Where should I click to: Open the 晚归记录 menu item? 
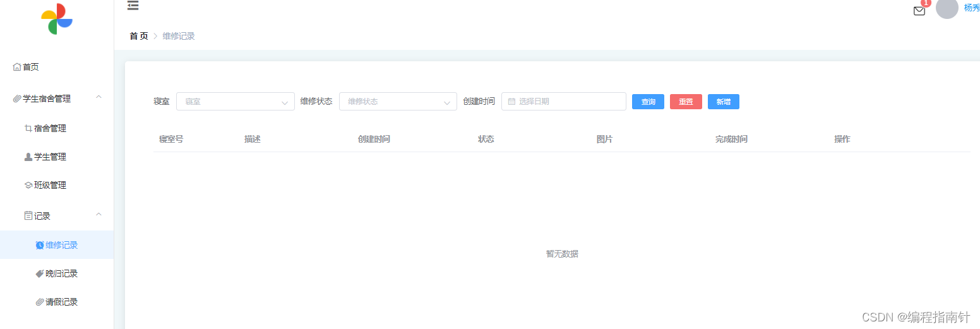[57, 273]
